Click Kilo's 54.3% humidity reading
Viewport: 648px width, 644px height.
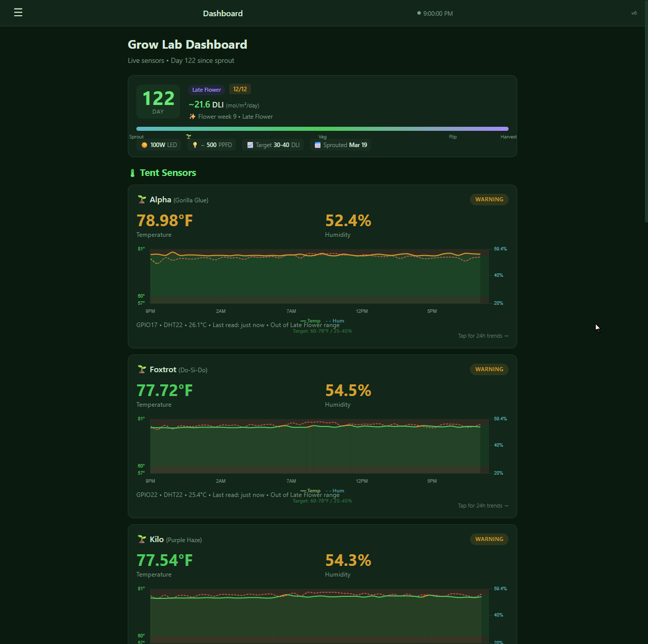coord(348,560)
